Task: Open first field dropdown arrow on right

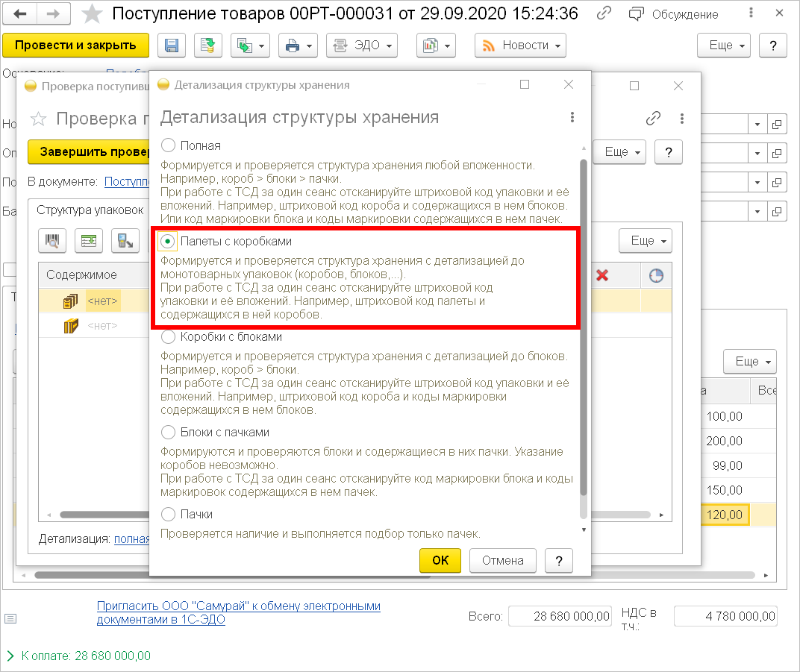Action: pyautogui.click(x=757, y=124)
